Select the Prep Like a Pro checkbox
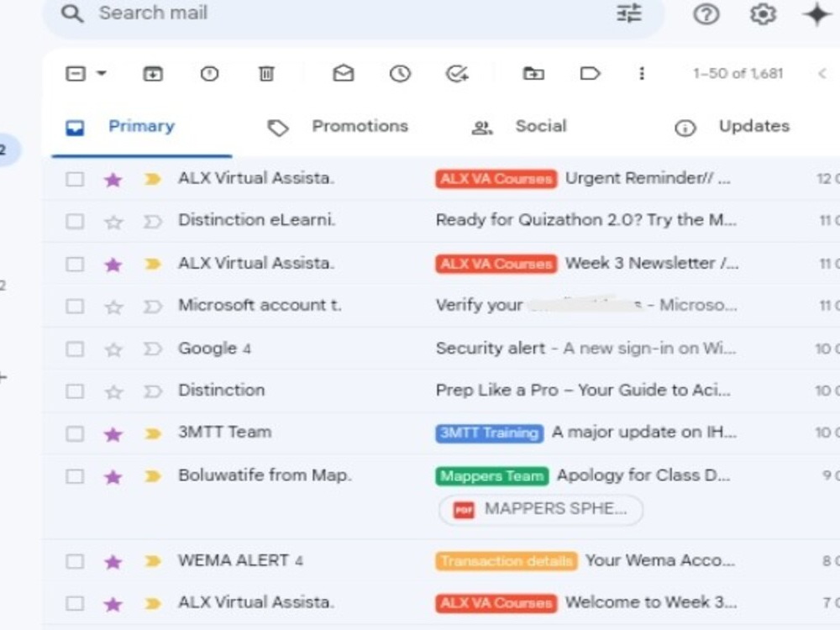The width and height of the screenshot is (840, 630). coord(75,391)
